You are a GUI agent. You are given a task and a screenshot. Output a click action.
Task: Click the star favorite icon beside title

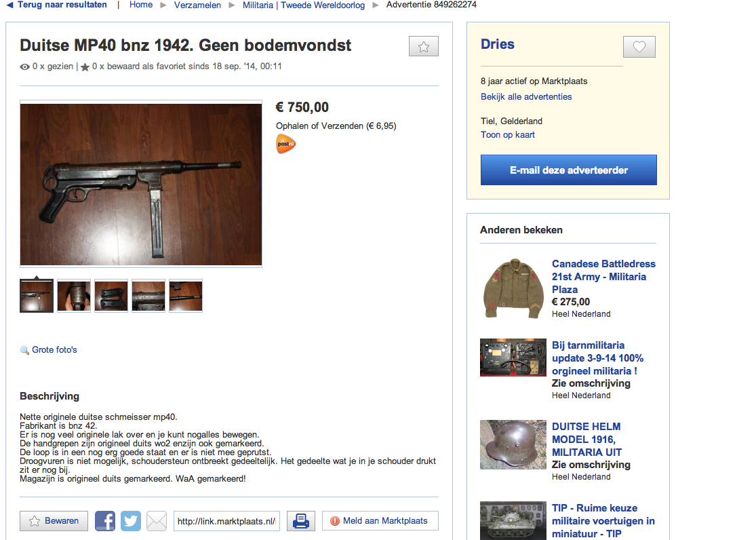tap(423, 46)
